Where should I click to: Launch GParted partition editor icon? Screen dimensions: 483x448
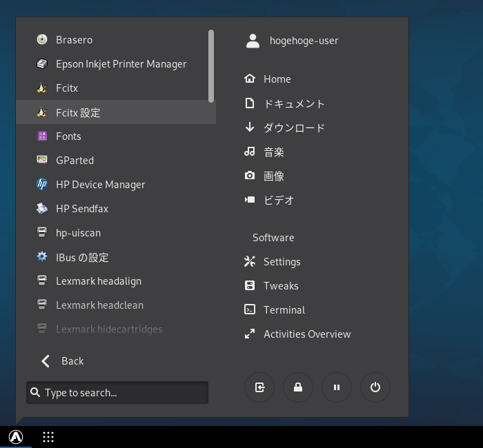(x=42, y=160)
